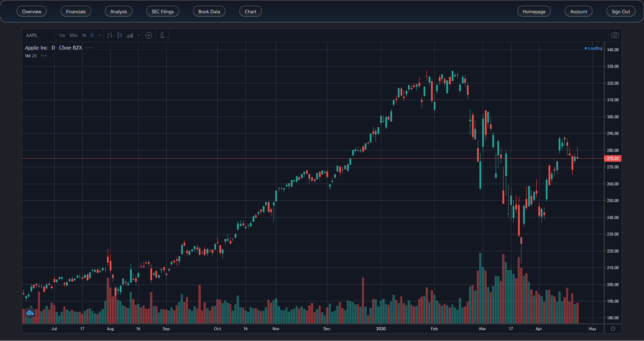Click the 275.03 current price label
Screen dimensions: 644x341
pos(613,159)
